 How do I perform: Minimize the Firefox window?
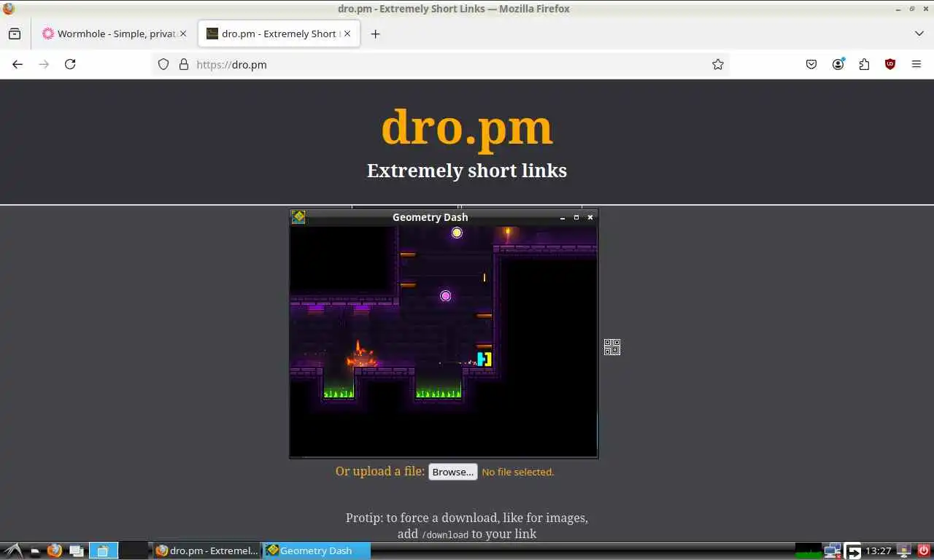point(898,9)
